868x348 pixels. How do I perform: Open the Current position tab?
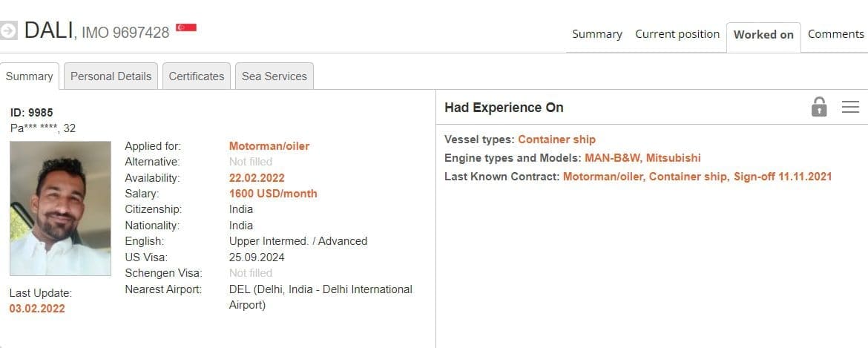(x=677, y=34)
